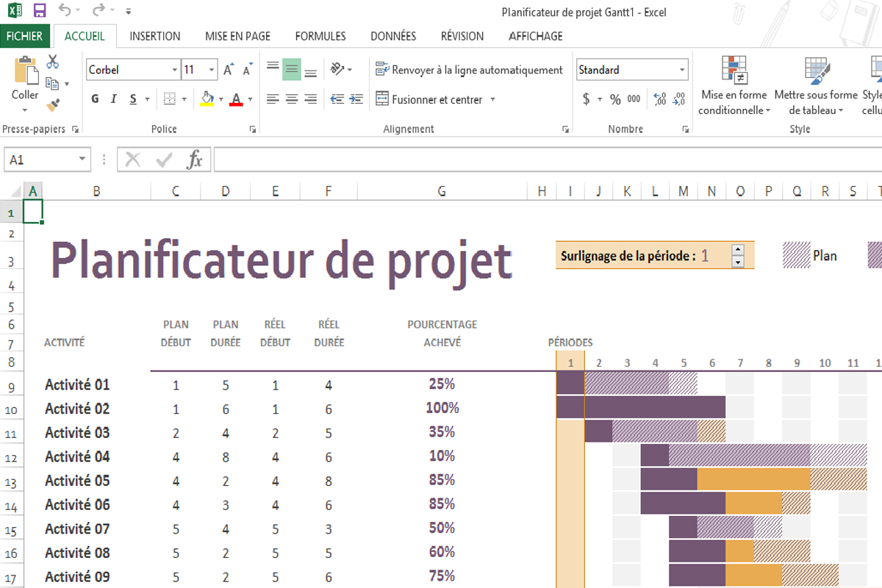Increase period highlight with spinner up arrow
The image size is (882, 588).
pyautogui.click(x=738, y=250)
